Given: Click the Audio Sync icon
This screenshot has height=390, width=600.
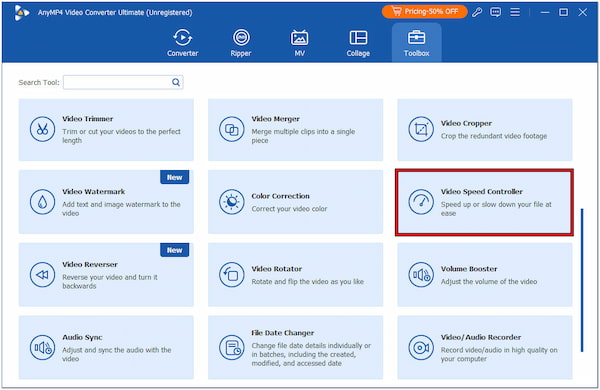Looking at the screenshot, I should coord(42,348).
